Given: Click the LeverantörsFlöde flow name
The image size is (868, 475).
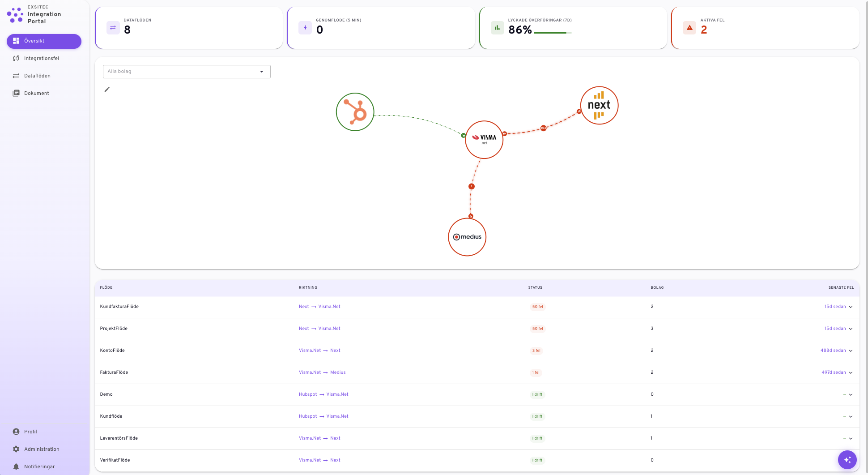Looking at the screenshot, I should click(x=119, y=438).
